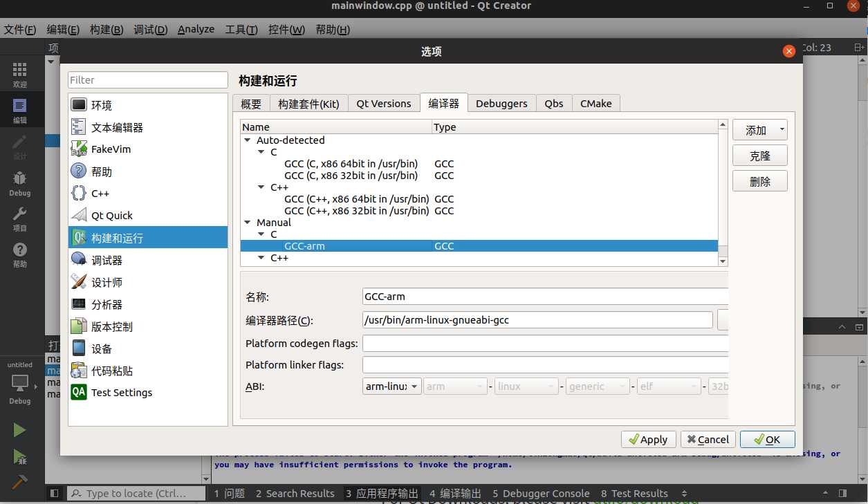Close the 选项 dialog with orange X

(788, 51)
